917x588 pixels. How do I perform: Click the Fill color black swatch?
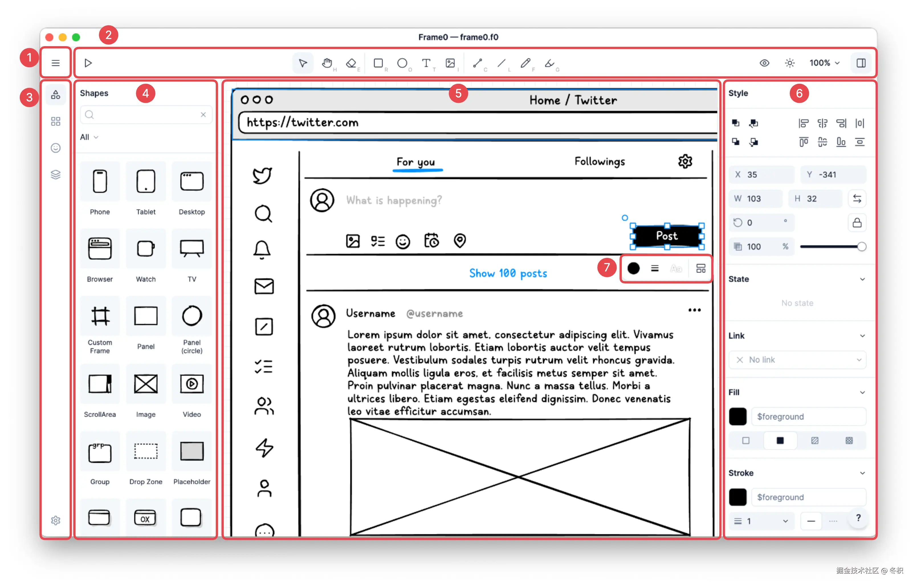pyautogui.click(x=737, y=416)
